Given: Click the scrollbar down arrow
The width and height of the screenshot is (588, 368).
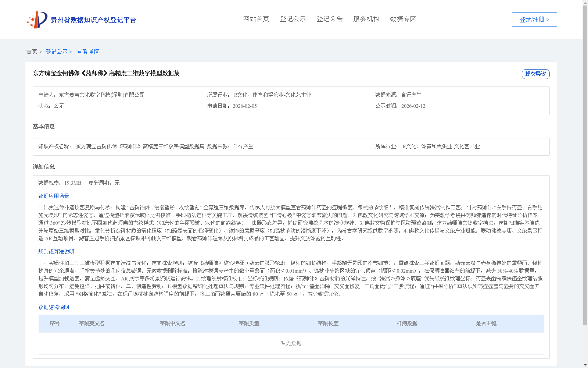Looking at the screenshot, I should tap(585, 365).
